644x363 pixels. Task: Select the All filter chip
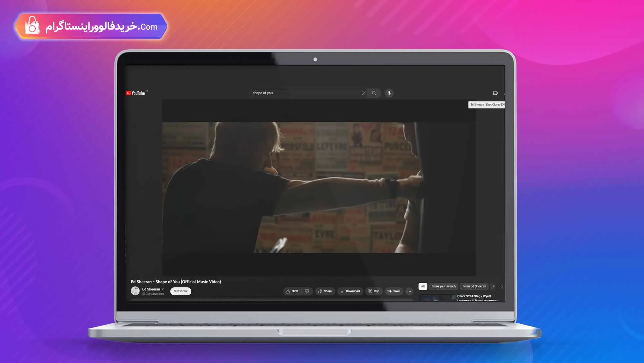(423, 286)
